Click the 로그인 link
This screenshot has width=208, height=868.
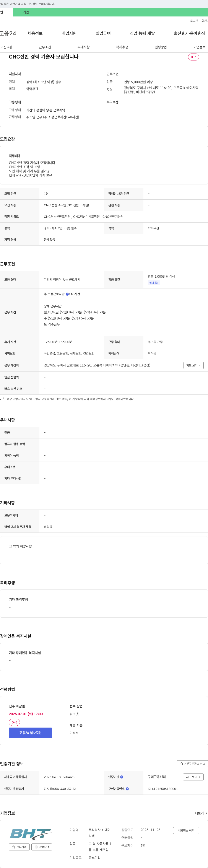tap(194, 21)
